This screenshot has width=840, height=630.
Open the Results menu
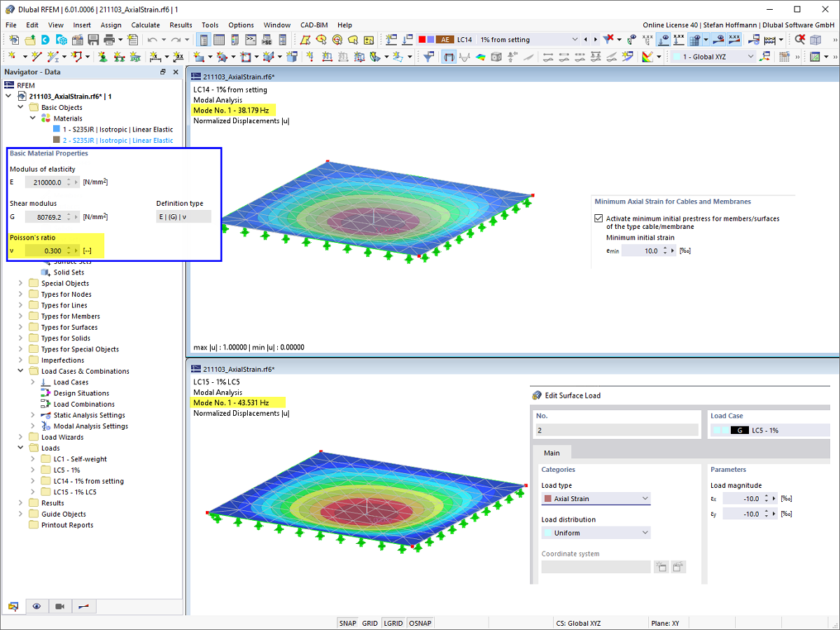click(x=181, y=24)
